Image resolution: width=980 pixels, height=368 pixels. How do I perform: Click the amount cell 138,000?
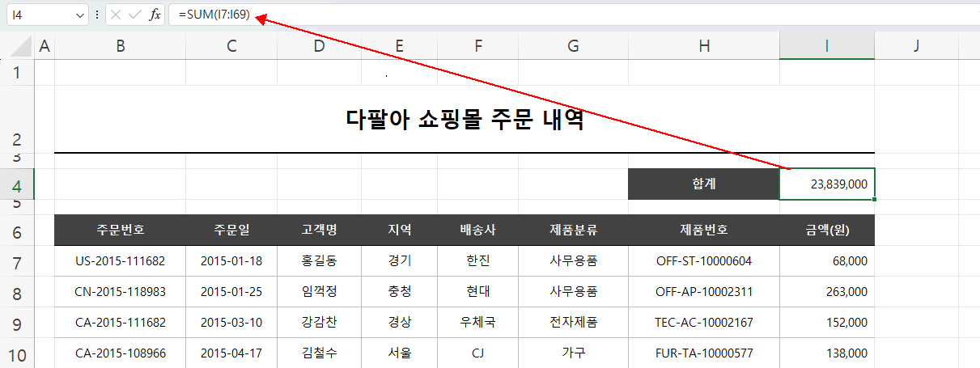[827, 353]
